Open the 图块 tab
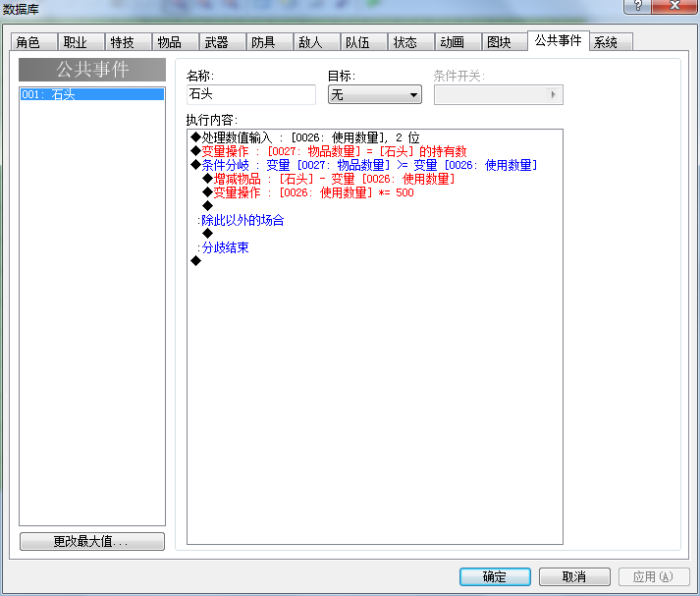This screenshot has height=596, width=700. (506, 42)
